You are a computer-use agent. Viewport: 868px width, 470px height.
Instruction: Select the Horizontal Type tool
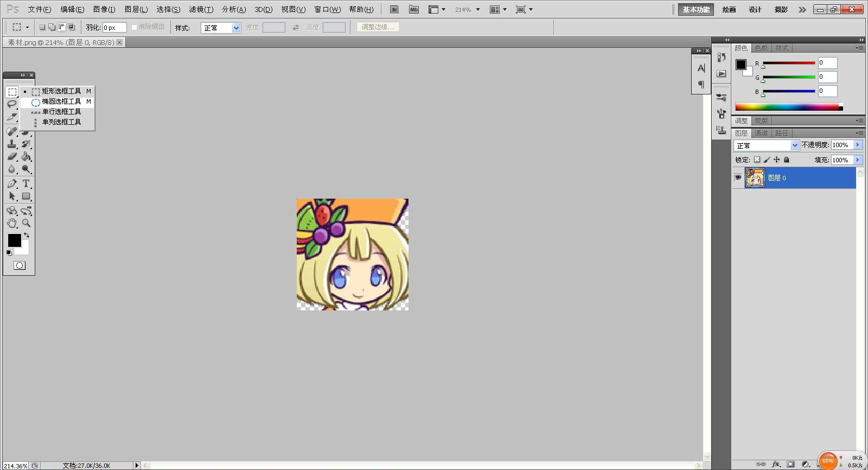click(26, 183)
